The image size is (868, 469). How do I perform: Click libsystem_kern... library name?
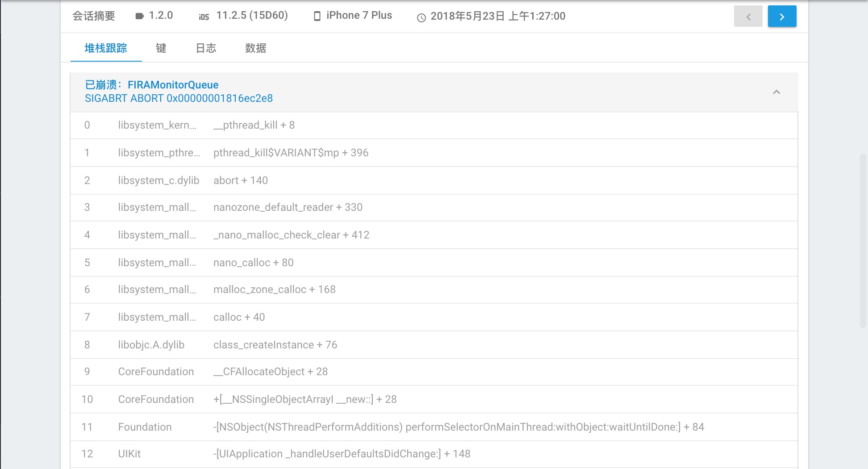pyautogui.click(x=157, y=126)
